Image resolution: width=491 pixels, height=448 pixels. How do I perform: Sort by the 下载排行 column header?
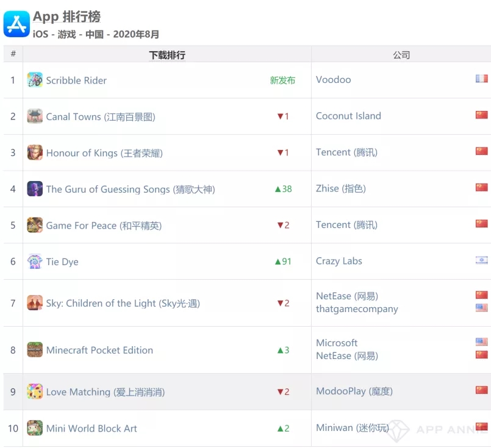pos(167,55)
